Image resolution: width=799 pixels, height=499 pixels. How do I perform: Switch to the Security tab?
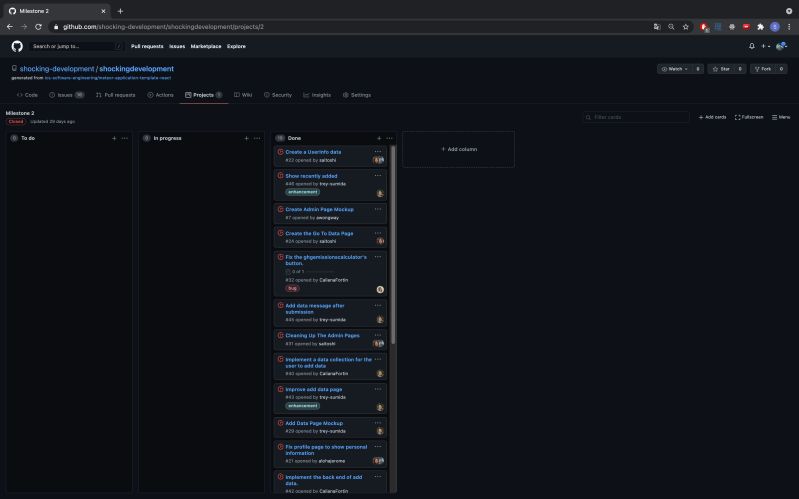click(x=278, y=95)
